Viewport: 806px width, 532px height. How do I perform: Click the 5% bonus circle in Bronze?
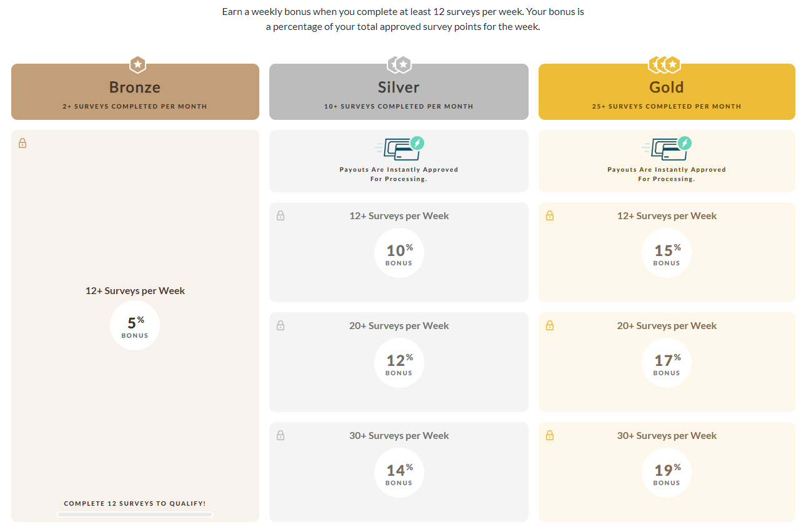[135, 325]
